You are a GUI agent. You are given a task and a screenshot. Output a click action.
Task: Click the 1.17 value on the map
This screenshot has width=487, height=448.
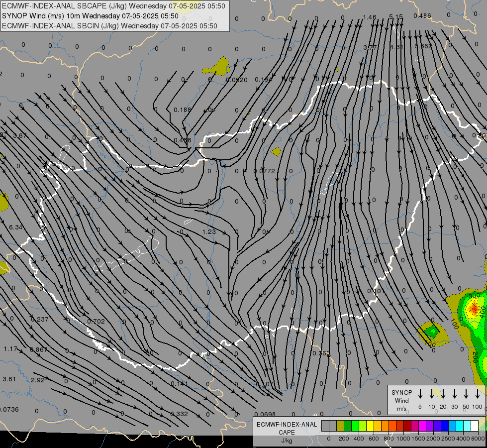point(10,349)
